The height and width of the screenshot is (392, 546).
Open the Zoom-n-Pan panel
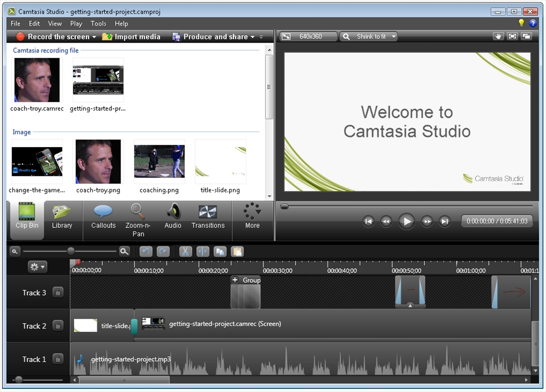click(139, 216)
